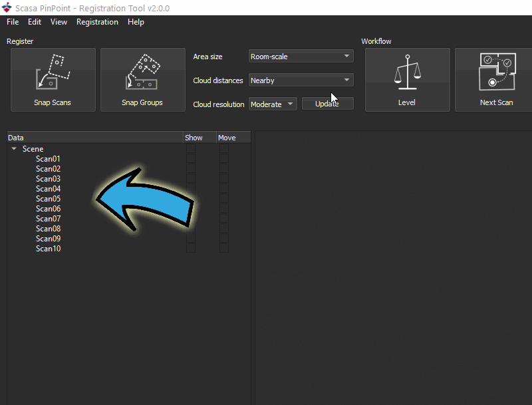This screenshot has width=532, height=405.
Task: Open the File menu
Action: (13, 22)
